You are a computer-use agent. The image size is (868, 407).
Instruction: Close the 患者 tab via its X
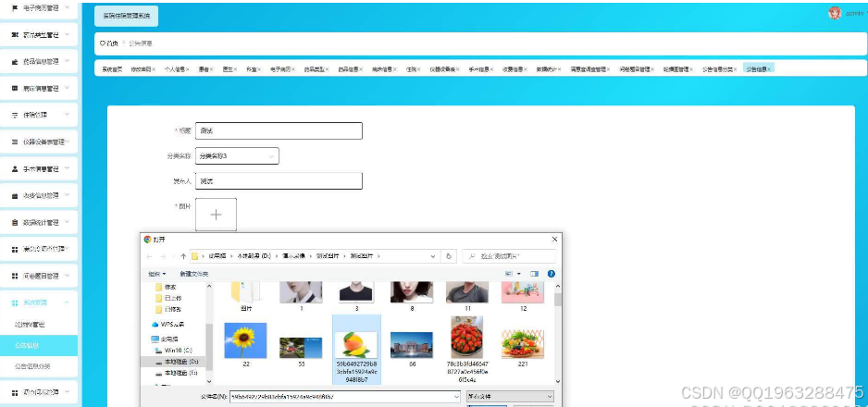[x=211, y=69]
